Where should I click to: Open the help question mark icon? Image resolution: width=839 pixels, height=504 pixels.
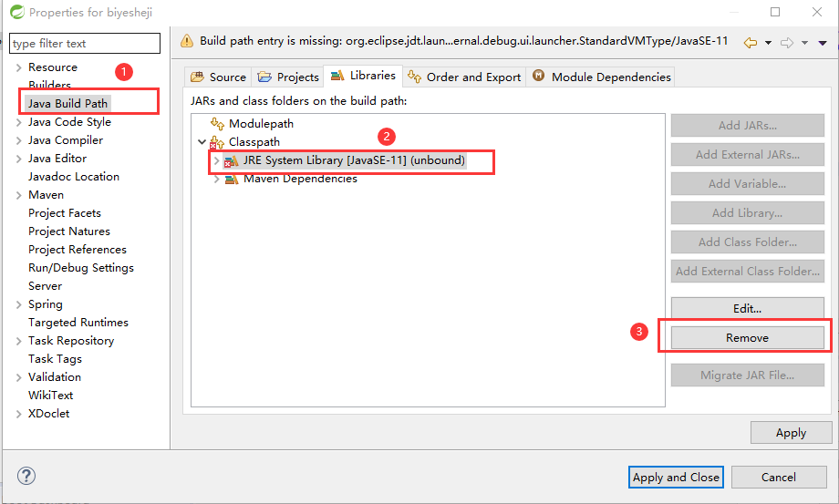(x=26, y=476)
